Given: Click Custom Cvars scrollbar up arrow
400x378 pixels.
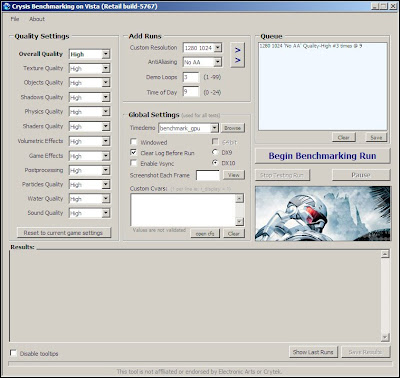Looking at the screenshot, I should [x=239, y=199].
